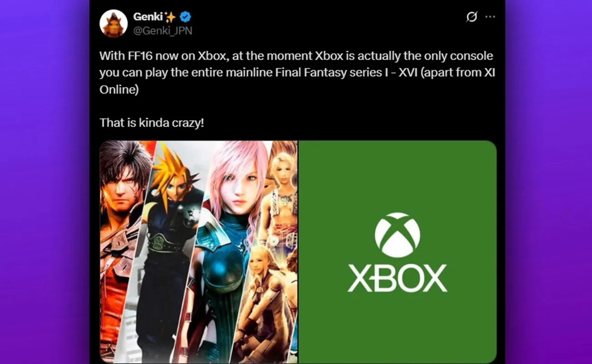Click the XBOX wordmark text
592x364 pixels.
398,278
